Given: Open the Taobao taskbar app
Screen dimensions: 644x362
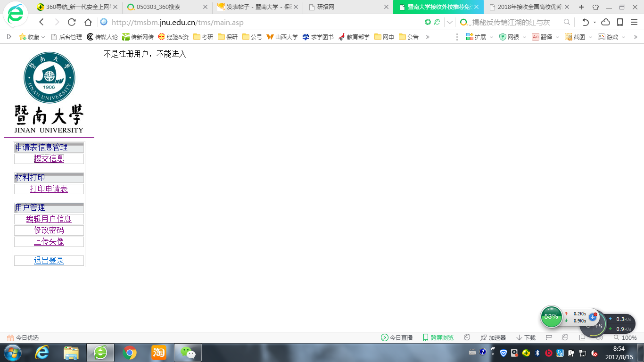Looking at the screenshot, I should pos(159,353).
